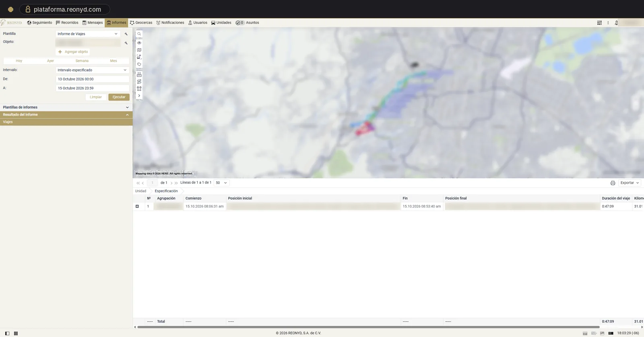Click the bottom-left grid layout icon

pyautogui.click(x=16, y=333)
